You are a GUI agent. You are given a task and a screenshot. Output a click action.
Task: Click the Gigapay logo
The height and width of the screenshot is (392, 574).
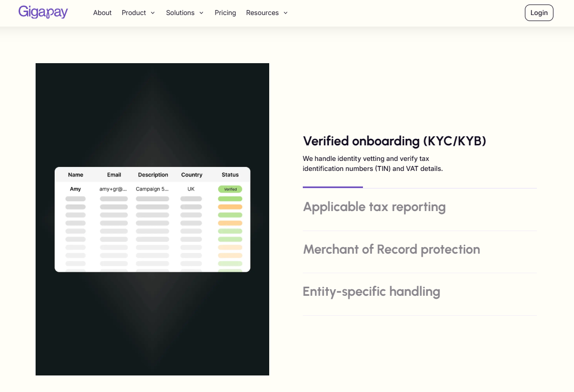point(43,12)
